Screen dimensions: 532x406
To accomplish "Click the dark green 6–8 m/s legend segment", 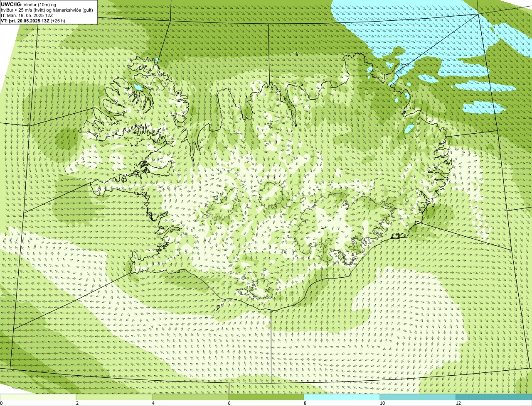I will pyautogui.click(x=266, y=397).
